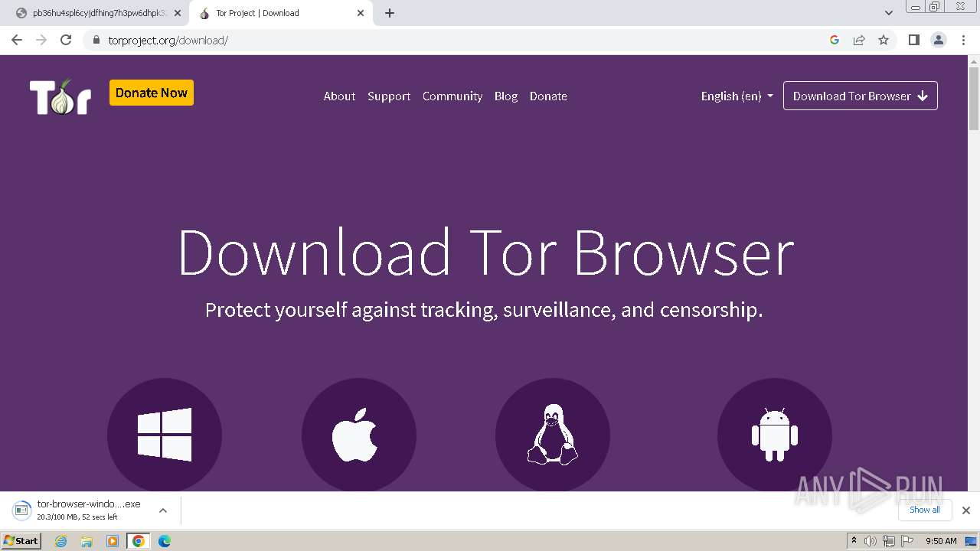Open the tab search dropdown

click(889, 13)
